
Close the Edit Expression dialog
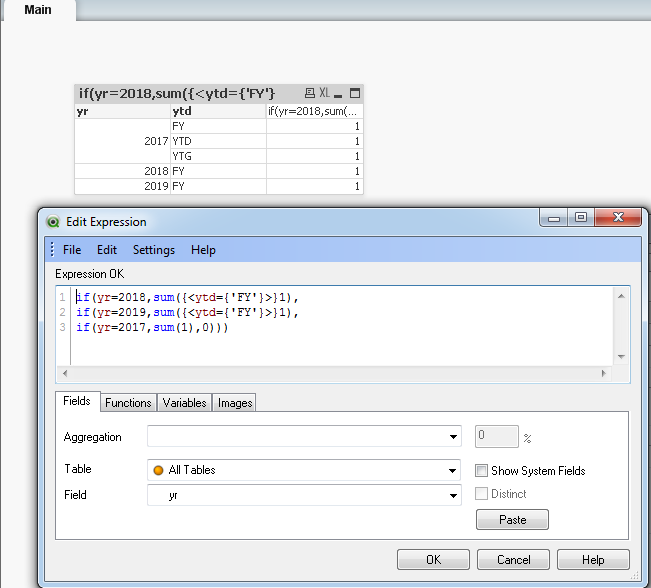pyautogui.click(x=618, y=217)
